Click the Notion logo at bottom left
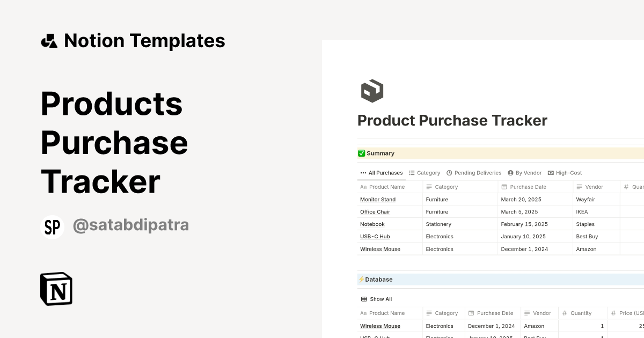 click(56, 289)
